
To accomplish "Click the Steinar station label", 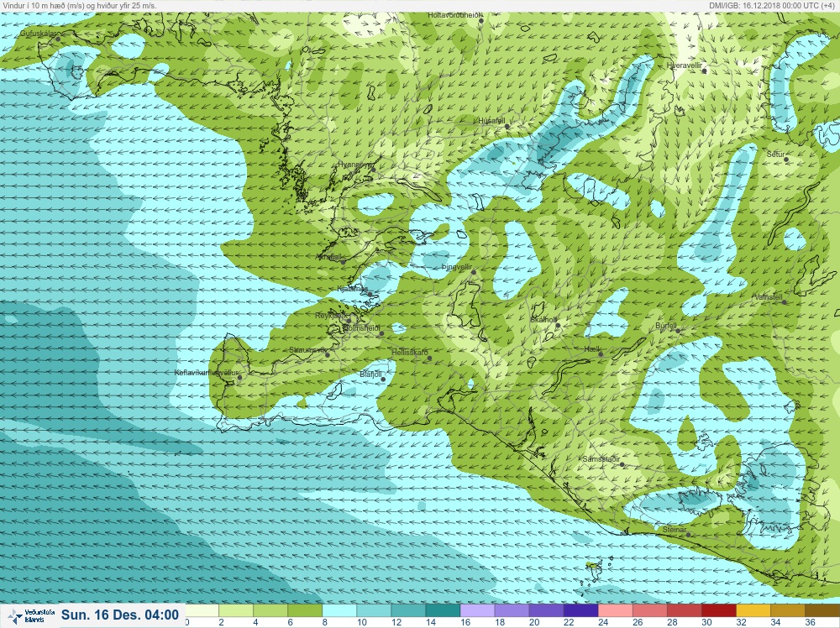I will 675,530.
